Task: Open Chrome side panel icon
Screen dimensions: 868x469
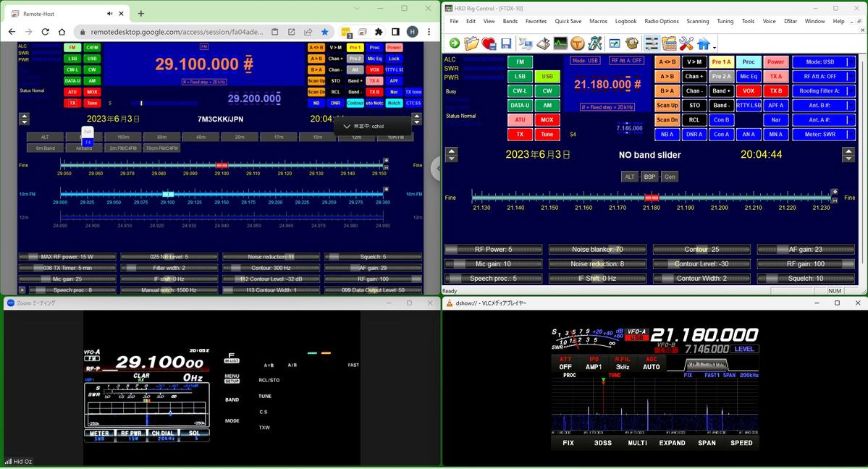Action: [396, 32]
